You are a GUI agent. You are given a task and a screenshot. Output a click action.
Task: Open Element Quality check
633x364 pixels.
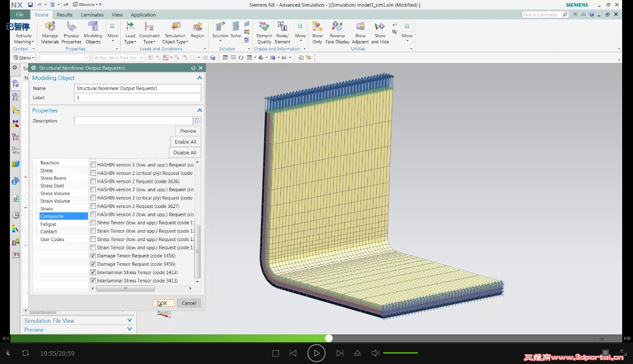(x=264, y=33)
